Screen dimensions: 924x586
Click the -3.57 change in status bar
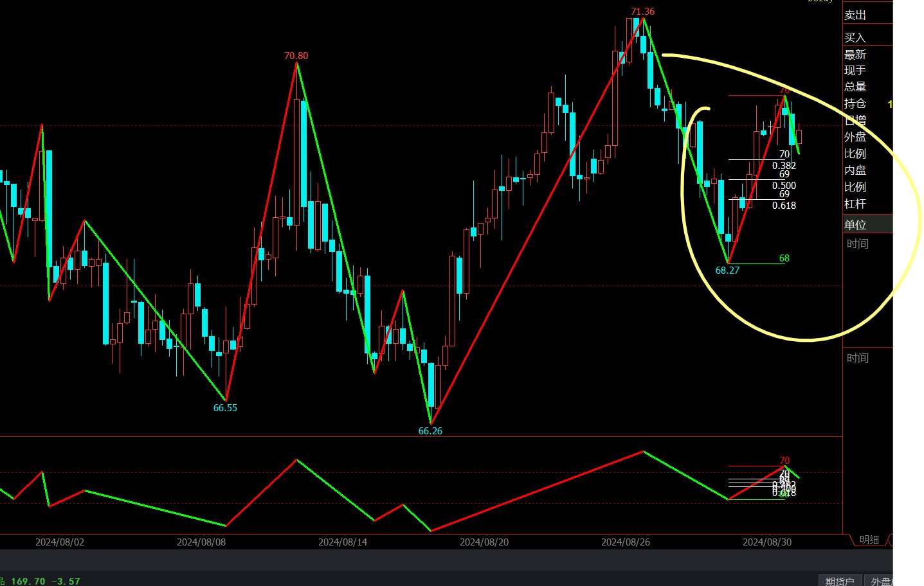click(66, 582)
